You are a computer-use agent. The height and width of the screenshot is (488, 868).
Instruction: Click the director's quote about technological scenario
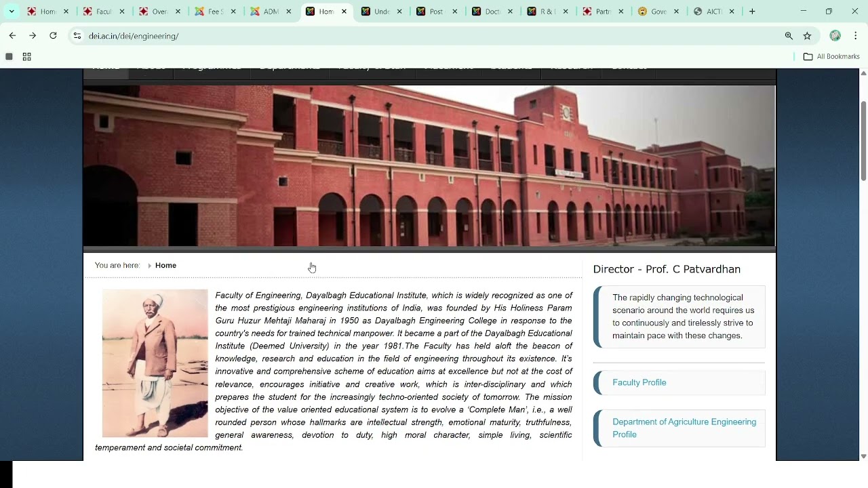pyautogui.click(x=683, y=317)
